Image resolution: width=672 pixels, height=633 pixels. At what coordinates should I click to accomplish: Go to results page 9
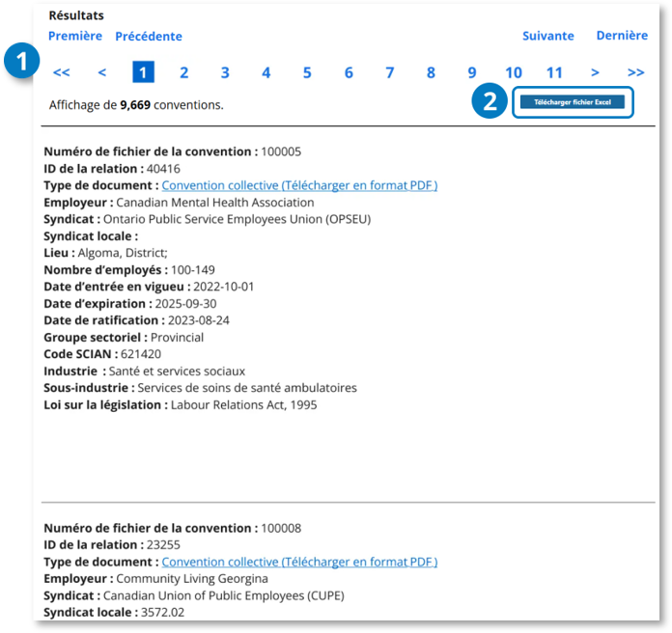(472, 72)
